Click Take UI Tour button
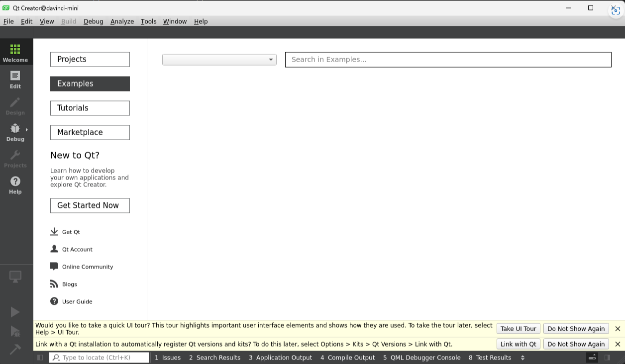The height and width of the screenshot is (364, 625). click(519, 329)
